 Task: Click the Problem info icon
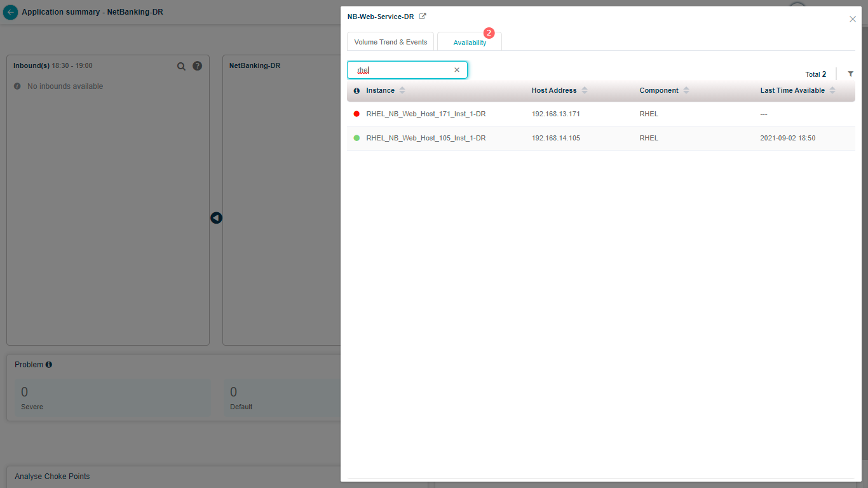(49, 365)
